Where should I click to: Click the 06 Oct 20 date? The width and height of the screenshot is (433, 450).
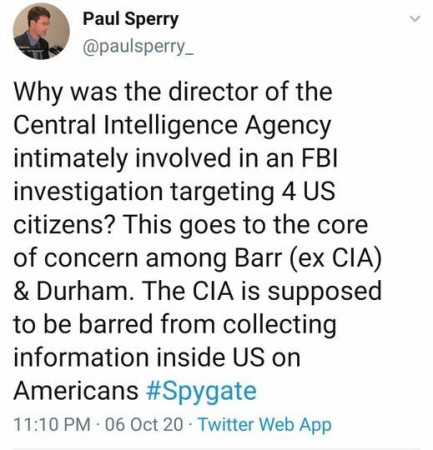[x=144, y=425]
